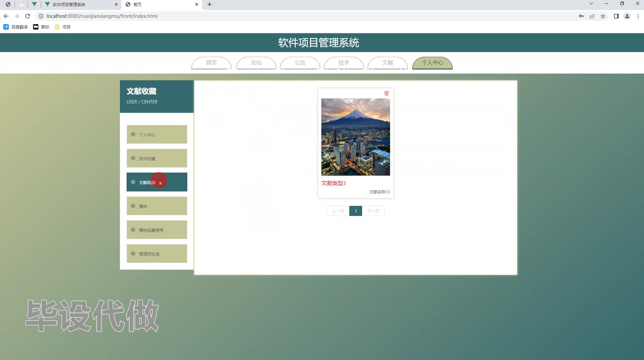Screen dimensions: 644x360
Task: View site information icon in address bar
Action: point(41,16)
